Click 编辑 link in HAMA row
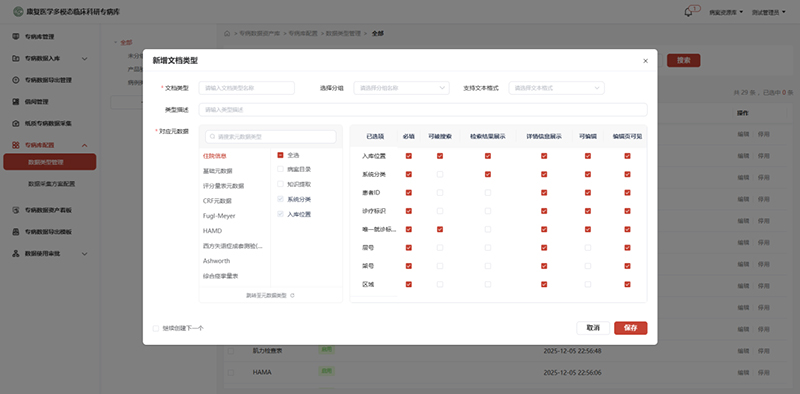800x394 pixels. coord(743,373)
